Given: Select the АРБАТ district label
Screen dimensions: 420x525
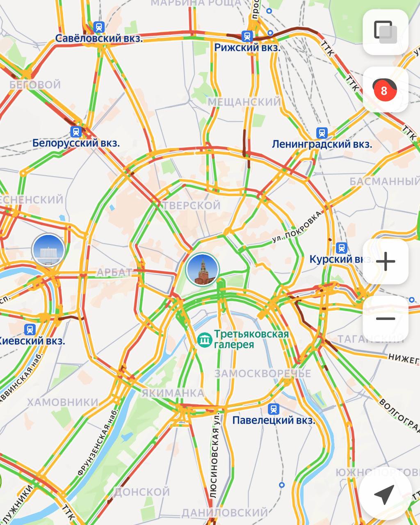Looking at the screenshot, I should 114,273.
